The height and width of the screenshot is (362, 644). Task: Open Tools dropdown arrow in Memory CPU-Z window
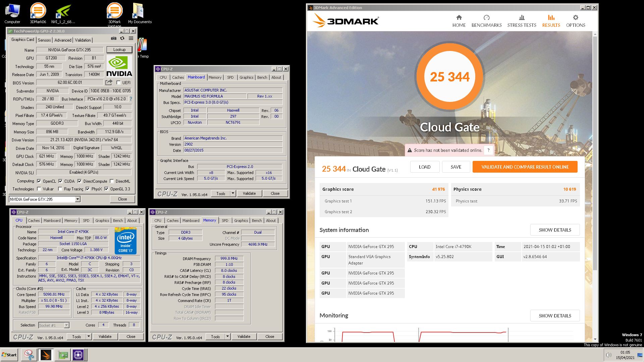pyautogui.click(x=227, y=337)
